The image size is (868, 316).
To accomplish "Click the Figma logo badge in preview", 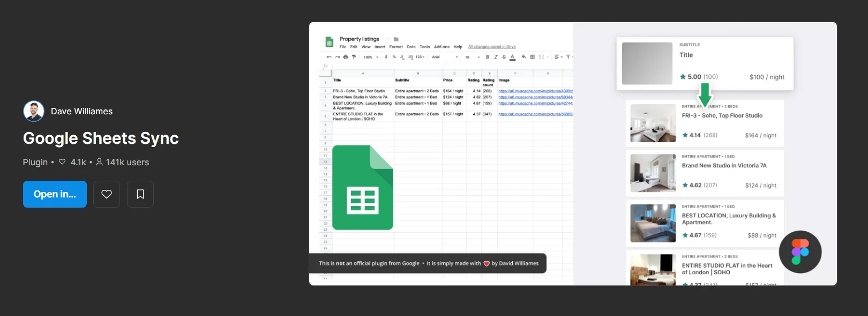I will 800,252.
